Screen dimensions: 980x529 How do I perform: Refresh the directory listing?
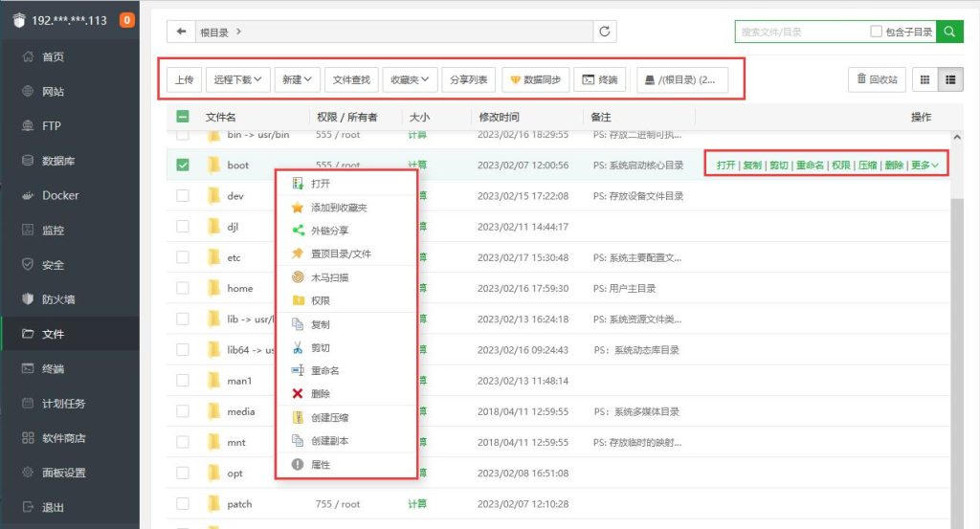[605, 32]
